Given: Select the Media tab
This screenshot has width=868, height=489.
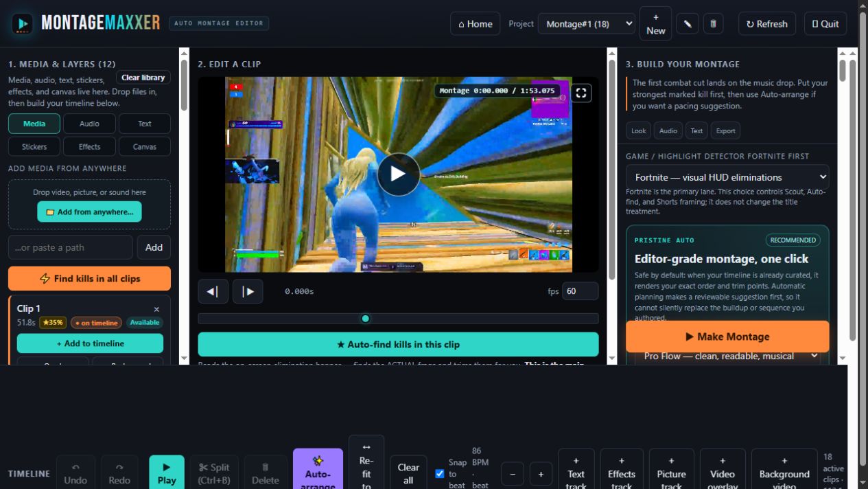Looking at the screenshot, I should coord(34,124).
